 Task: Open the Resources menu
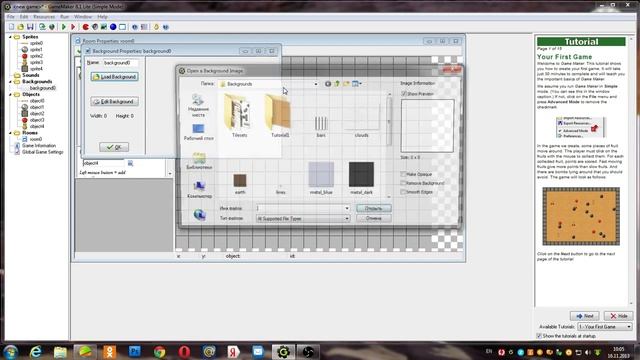[44, 17]
